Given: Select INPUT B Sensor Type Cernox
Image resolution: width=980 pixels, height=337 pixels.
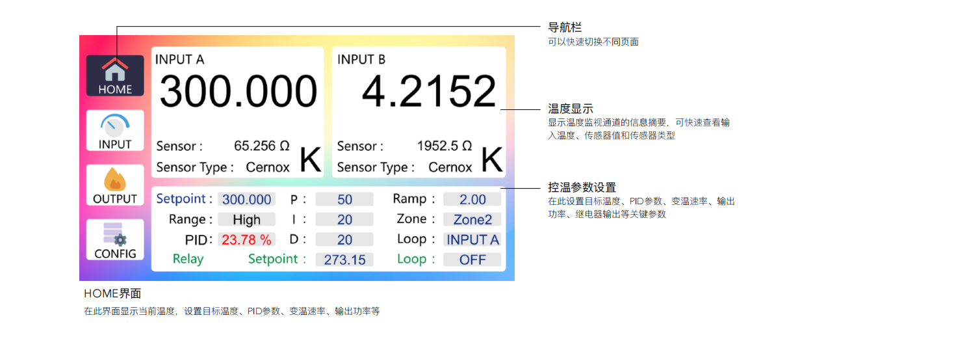Looking at the screenshot, I should pos(450,167).
